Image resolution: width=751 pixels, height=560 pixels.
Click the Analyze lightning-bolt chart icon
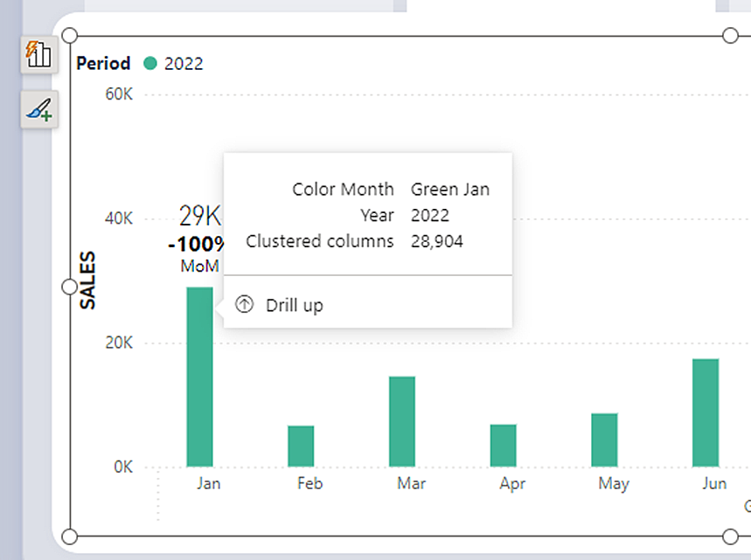pyautogui.click(x=38, y=54)
